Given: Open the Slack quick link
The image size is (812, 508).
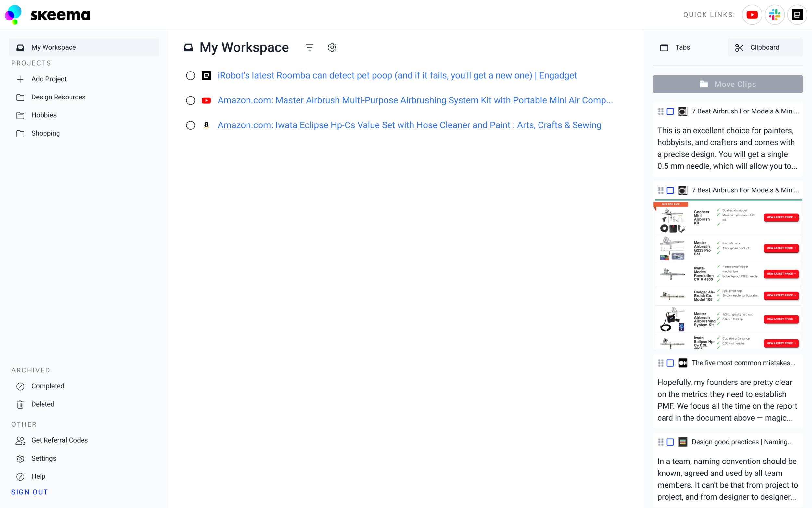Looking at the screenshot, I should [774, 14].
